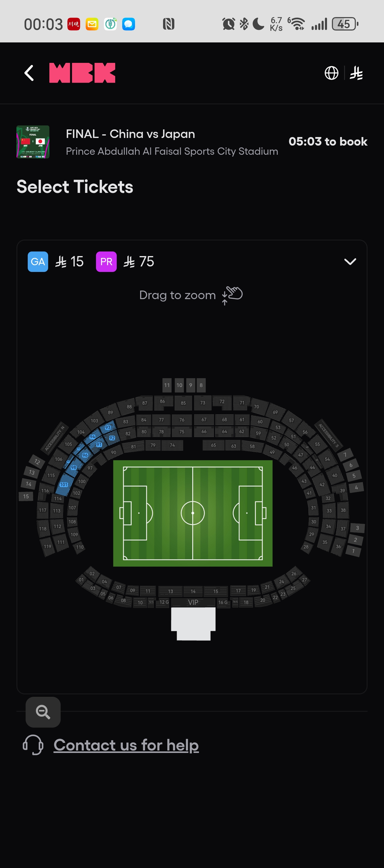
Task: Tap the headset support icon
Action: pyautogui.click(x=33, y=745)
